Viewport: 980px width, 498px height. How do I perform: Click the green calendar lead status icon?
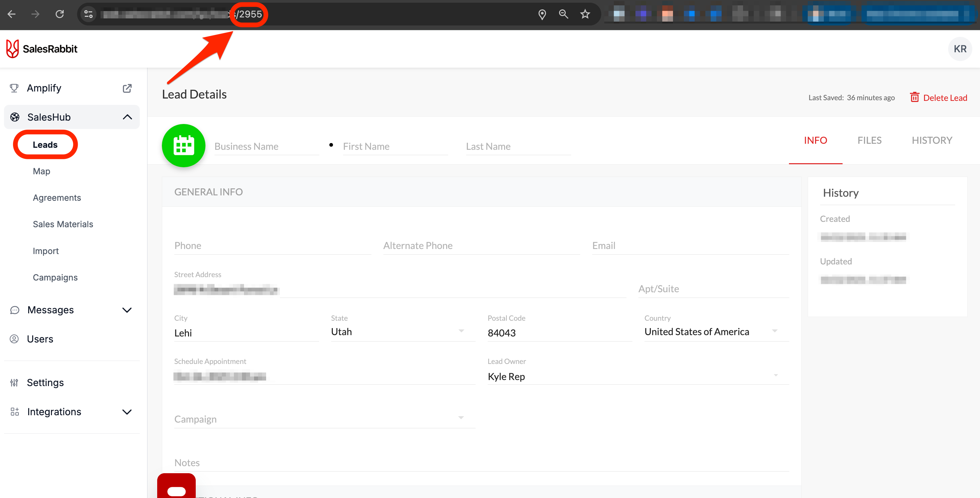coord(183,145)
